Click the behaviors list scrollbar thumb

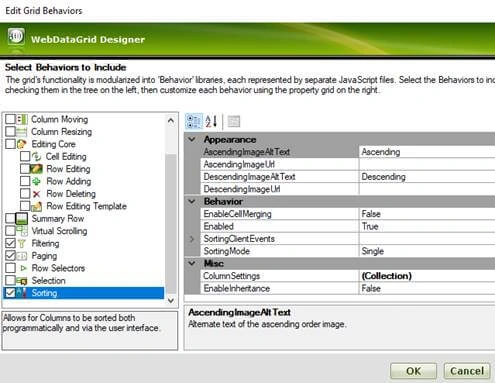pos(171,223)
